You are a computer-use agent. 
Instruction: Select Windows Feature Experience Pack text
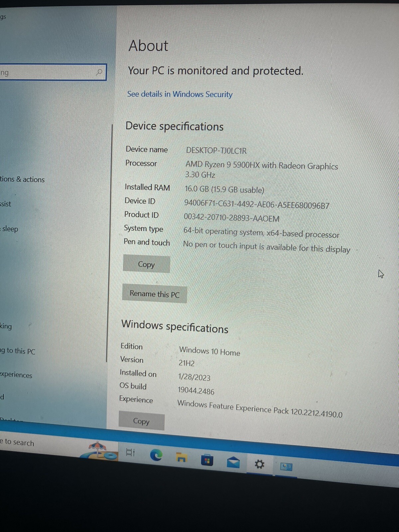260,409
